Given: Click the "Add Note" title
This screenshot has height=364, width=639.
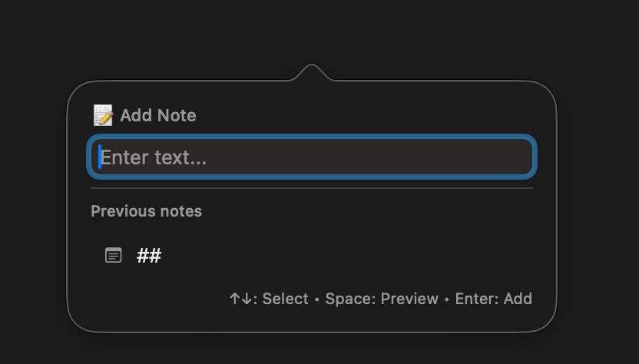Looking at the screenshot, I should (157, 116).
